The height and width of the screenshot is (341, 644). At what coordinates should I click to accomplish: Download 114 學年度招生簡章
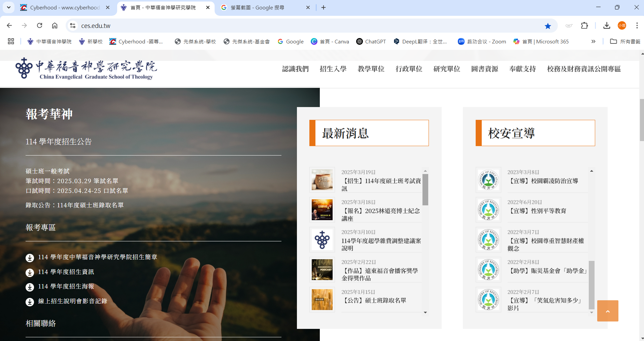[97, 257]
